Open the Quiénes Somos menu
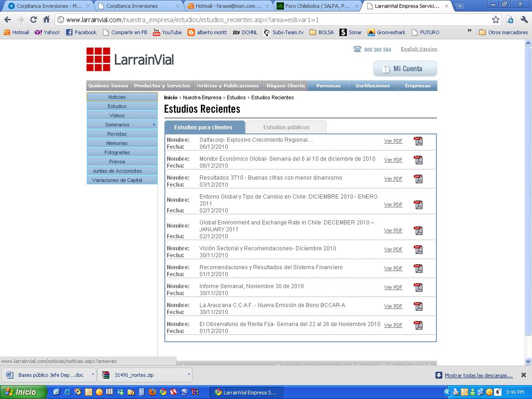This screenshot has width=532, height=399. click(108, 85)
